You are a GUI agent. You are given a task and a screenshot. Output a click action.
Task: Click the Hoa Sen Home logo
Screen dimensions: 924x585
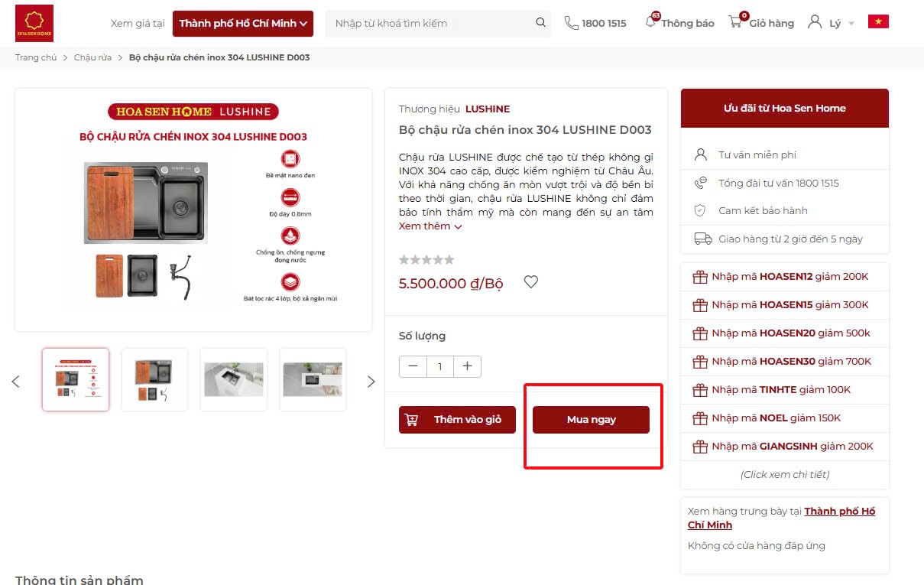[x=34, y=23]
